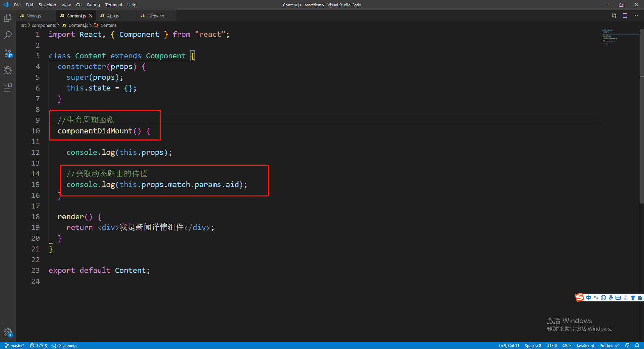Click the notifications bell in status bar

637,345
